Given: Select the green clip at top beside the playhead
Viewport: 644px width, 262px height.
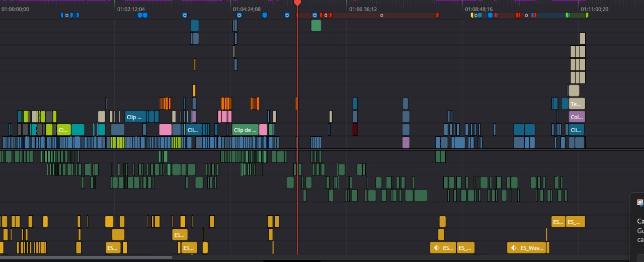Looking at the screenshot, I should coord(316,26).
